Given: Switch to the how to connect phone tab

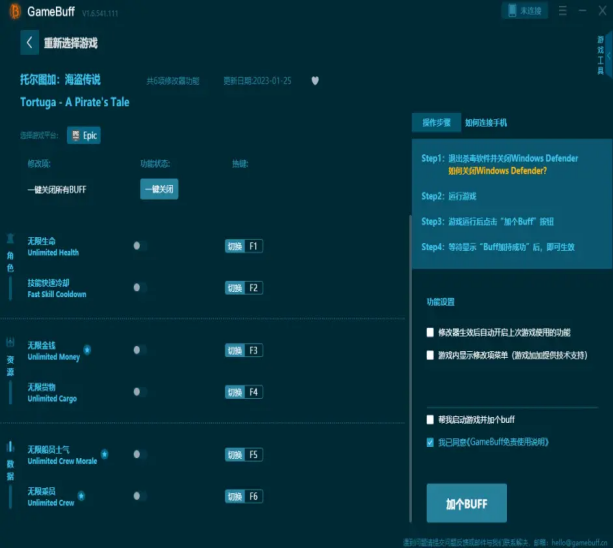Looking at the screenshot, I should [486, 123].
